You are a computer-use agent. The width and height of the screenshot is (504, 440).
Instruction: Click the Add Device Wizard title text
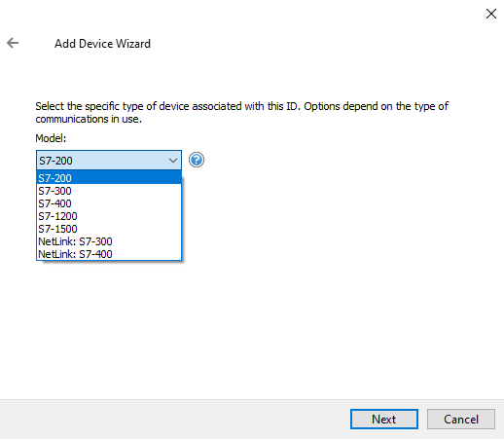102,43
